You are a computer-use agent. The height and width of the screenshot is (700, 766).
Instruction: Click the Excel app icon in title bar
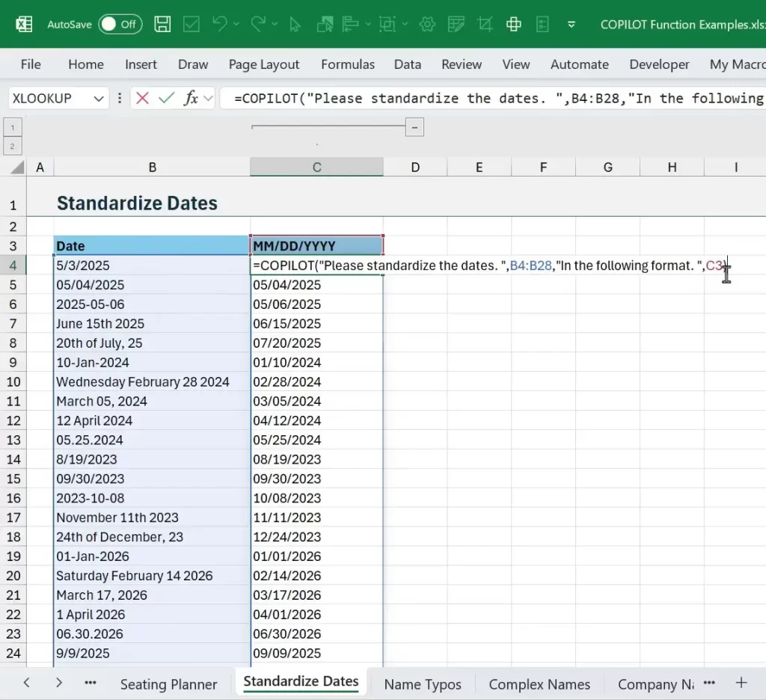tap(24, 24)
